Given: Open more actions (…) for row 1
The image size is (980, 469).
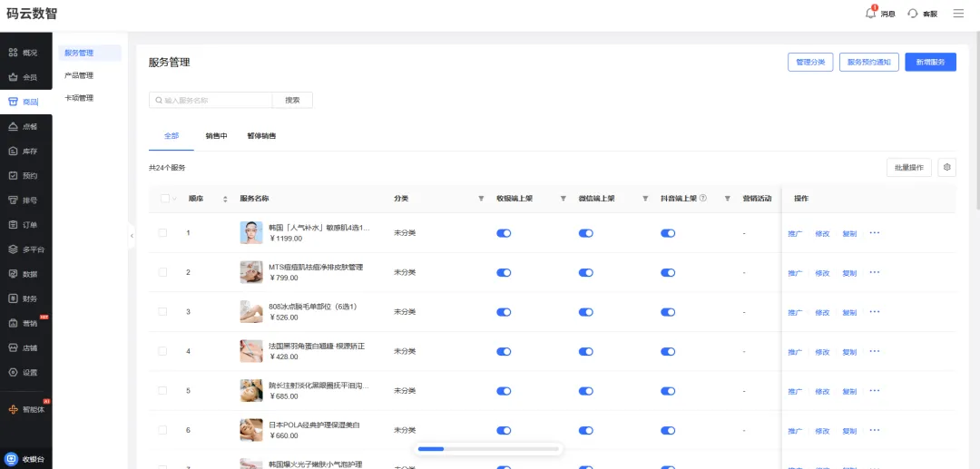Looking at the screenshot, I should [875, 233].
